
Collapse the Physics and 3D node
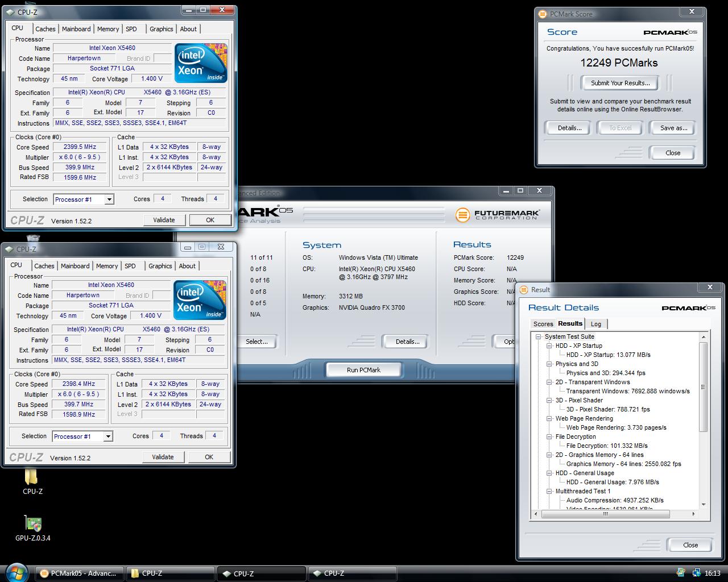coord(549,364)
